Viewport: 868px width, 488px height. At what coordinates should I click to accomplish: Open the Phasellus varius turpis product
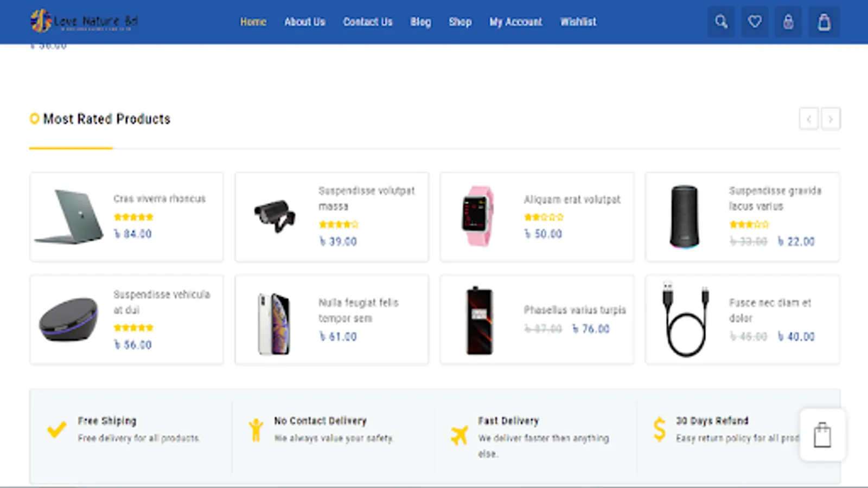click(x=575, y=310)
